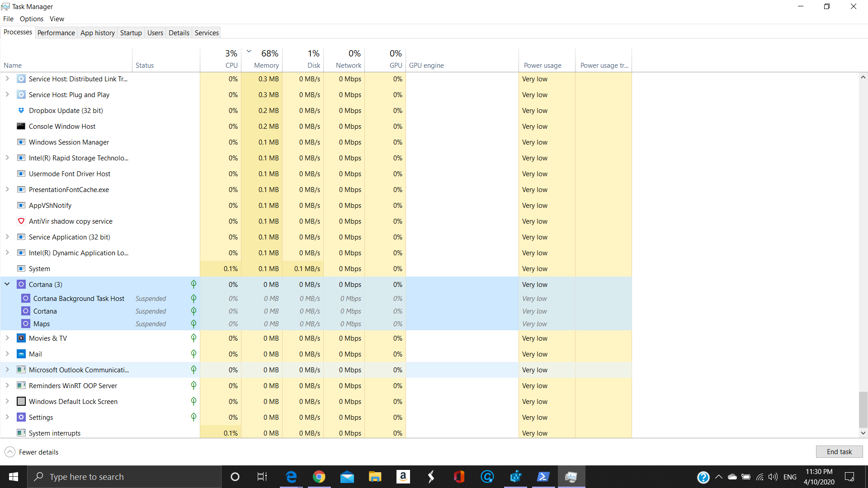Sort processes by Memory column
This screenshot has width=868, height=488.
pyautogui.click(x=262, y=59)
